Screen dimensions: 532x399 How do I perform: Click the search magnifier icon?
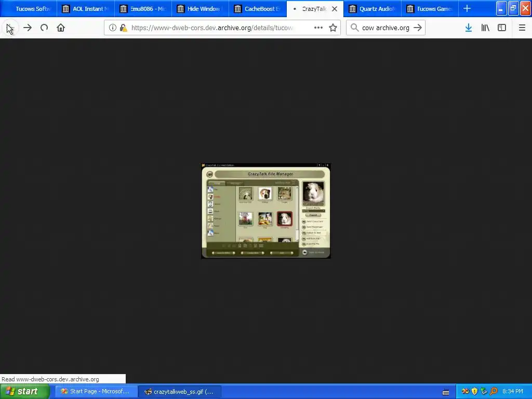(x=354, y=28)
